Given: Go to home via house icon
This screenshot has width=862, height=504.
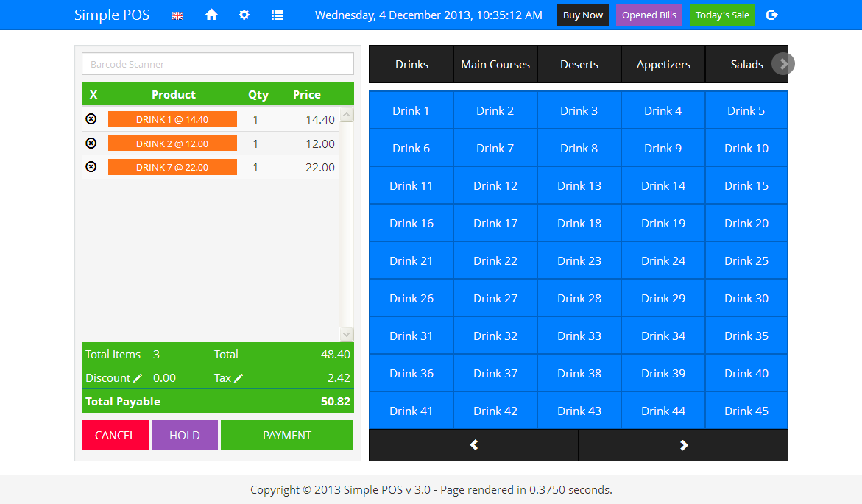Looking at the screenshot, I should click(211, 15).
